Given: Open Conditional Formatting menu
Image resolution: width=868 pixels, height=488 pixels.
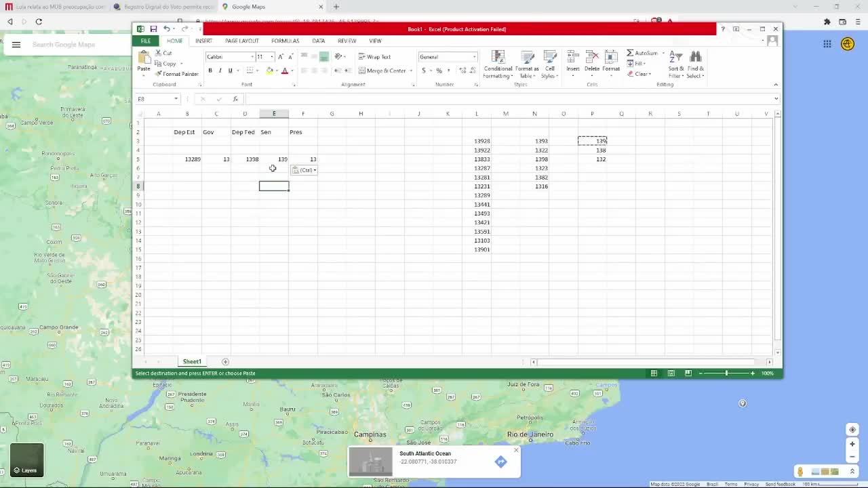Looking at the screenshot, I should pyautogui.click(x=498, y=65).
